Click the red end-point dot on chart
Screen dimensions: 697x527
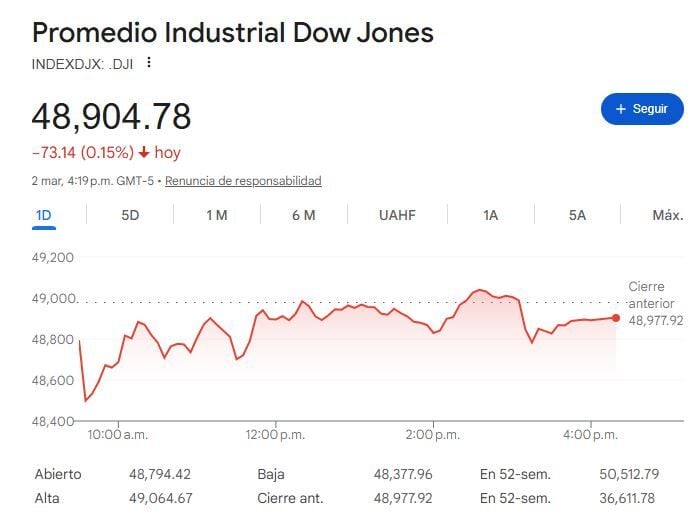(x=616, y=318)
